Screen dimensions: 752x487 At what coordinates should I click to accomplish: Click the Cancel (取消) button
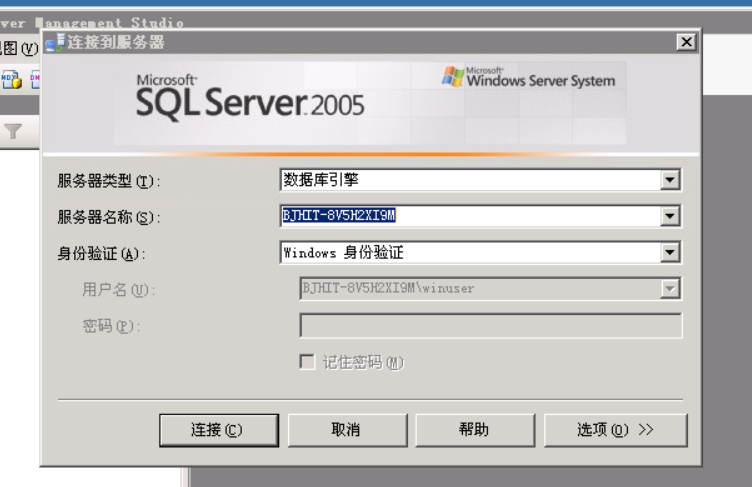[x=347, y=430]
